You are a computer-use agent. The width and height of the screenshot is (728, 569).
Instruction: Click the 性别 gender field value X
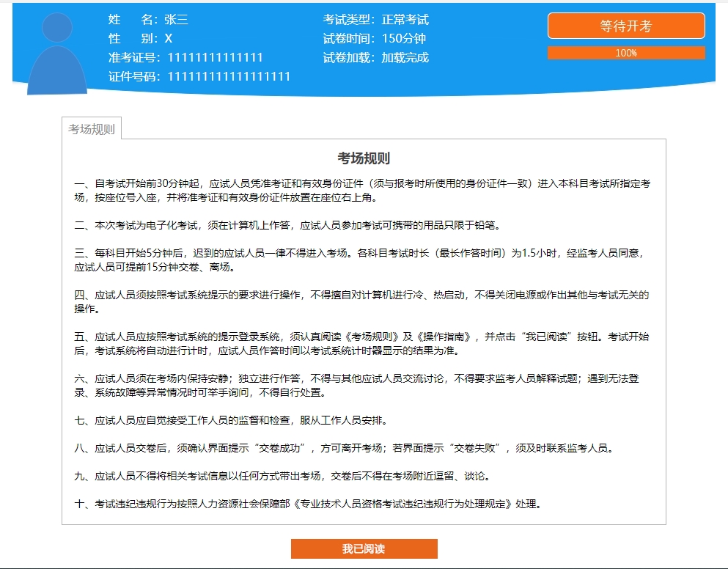(169, 39)
